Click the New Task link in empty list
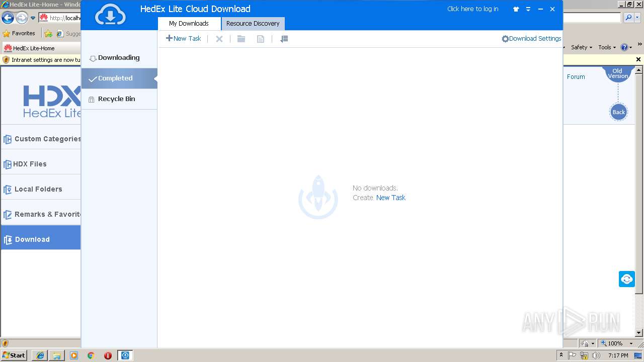644x362 pixels. point(391,198)
